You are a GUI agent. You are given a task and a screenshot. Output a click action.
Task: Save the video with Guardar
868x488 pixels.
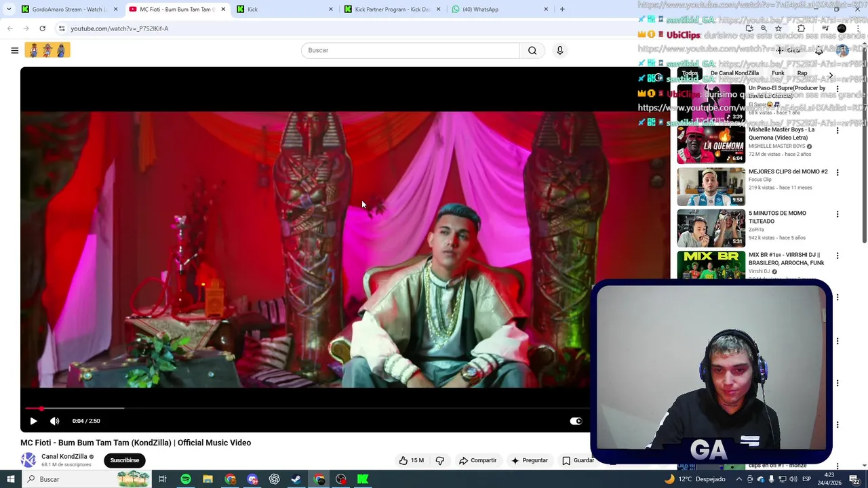click(x=578, y=460)
